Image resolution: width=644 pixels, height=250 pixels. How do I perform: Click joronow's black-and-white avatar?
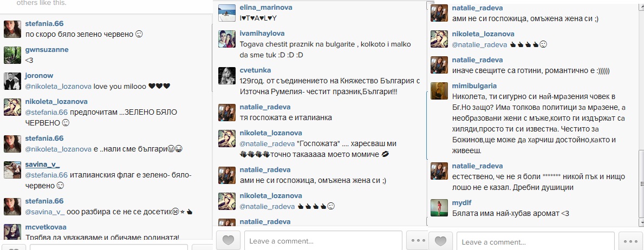[x=12, y=81]
